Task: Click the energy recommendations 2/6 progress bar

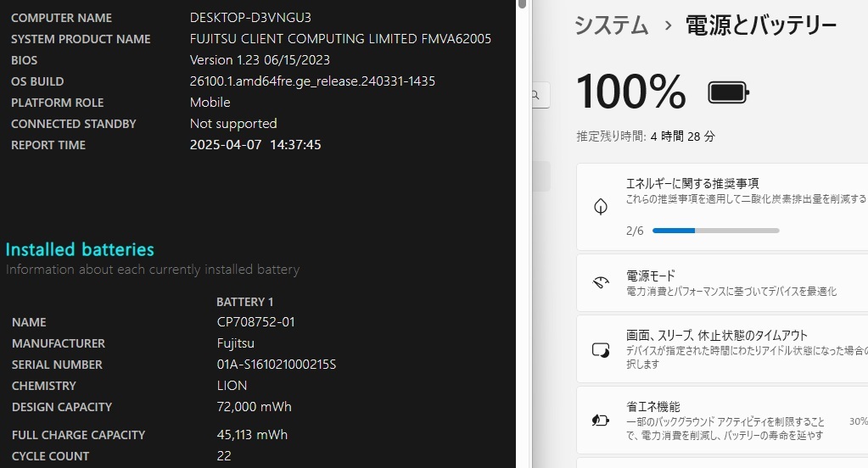Action: (716, 231)
